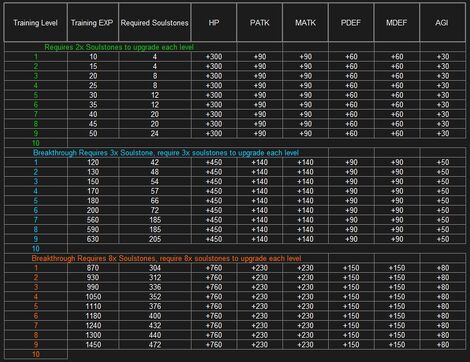Click the MATK column header
Image resolution: width=470 pixels, height=362 pixels.
[x=305, y=23]
